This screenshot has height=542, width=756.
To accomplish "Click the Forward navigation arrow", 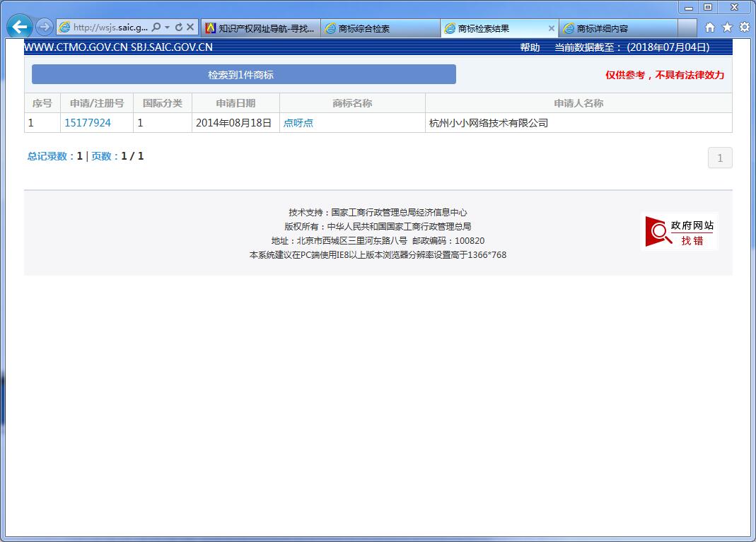I will pos(44,26).
